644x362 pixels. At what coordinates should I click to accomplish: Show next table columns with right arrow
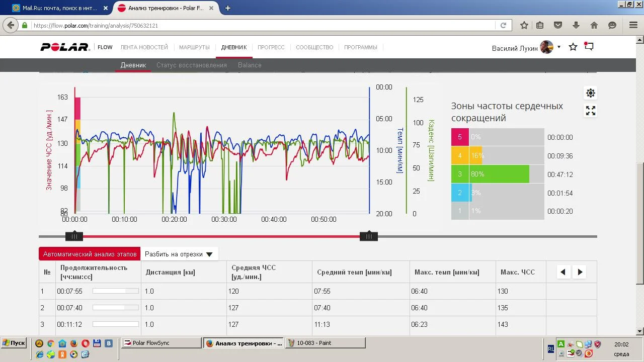(580, 272)
